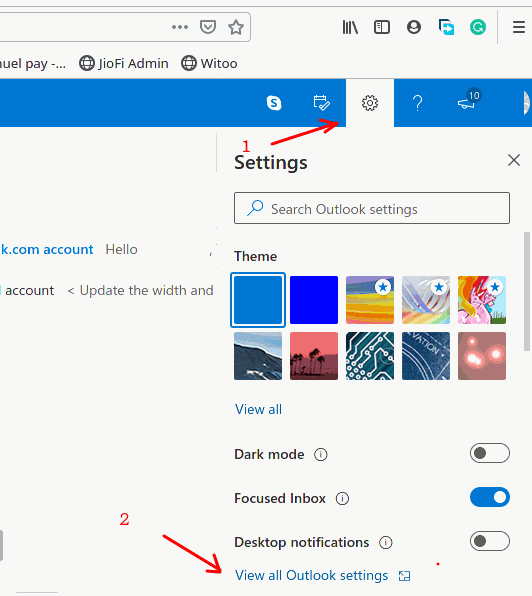The width and height of the screenshot is (532, 596).
Task: Open the My Day calendar-check icon
Action: click(321, 103)
